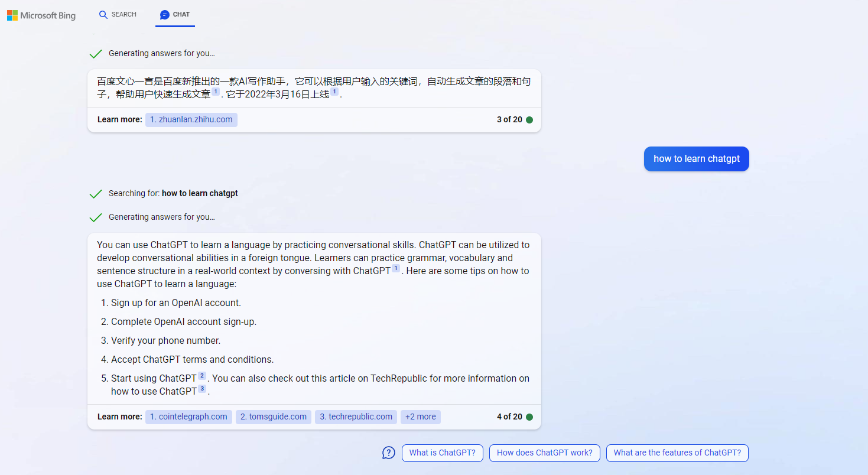Open the techrepublic.com source link
Viewport: 868px width, 475px height.
[x=356, y=417]
